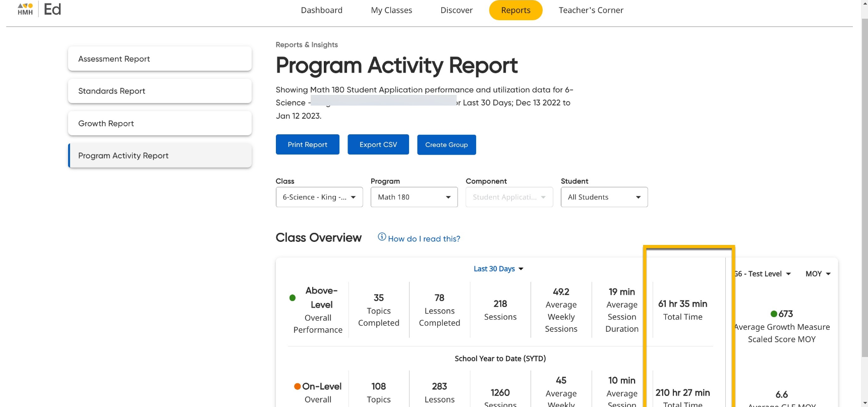868x407 pixels.
Task: Click the Print Report button
Action: pos(307,144)
